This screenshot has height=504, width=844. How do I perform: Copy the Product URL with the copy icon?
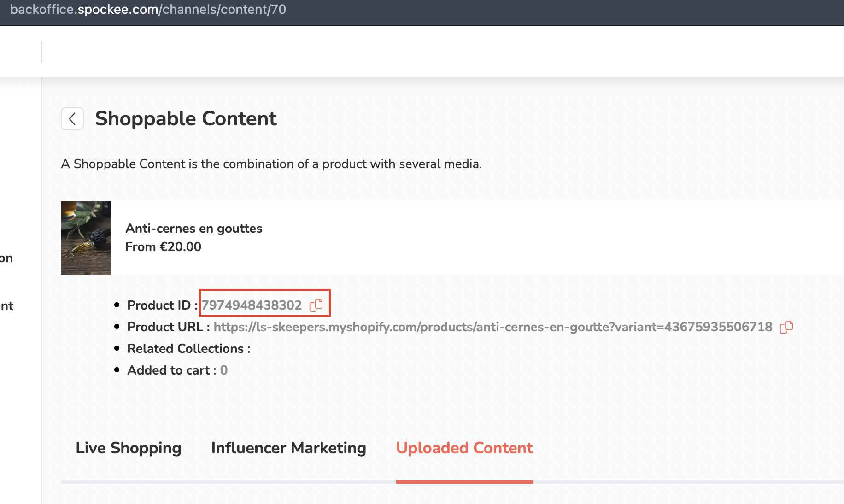[x=786, y=327]
